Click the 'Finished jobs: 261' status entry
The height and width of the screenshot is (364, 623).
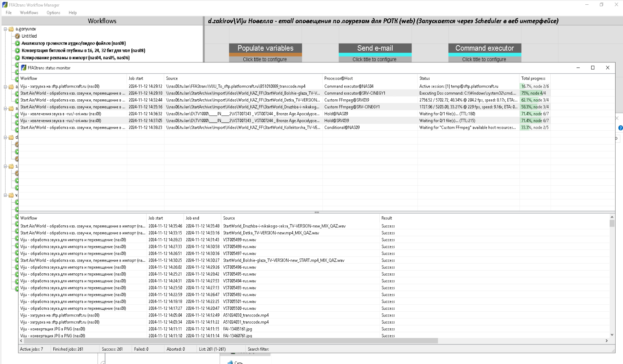pyautogui.click(x=68, y=349)
